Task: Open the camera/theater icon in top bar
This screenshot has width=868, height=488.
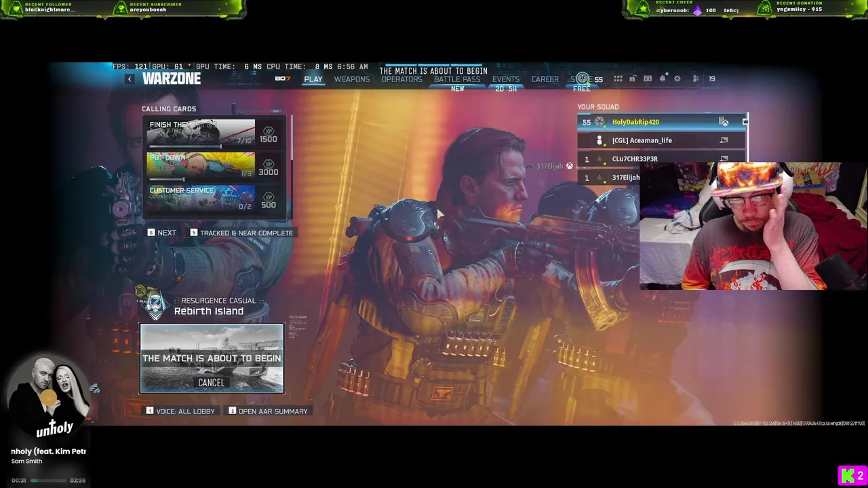Action: (x=648, y=79)
